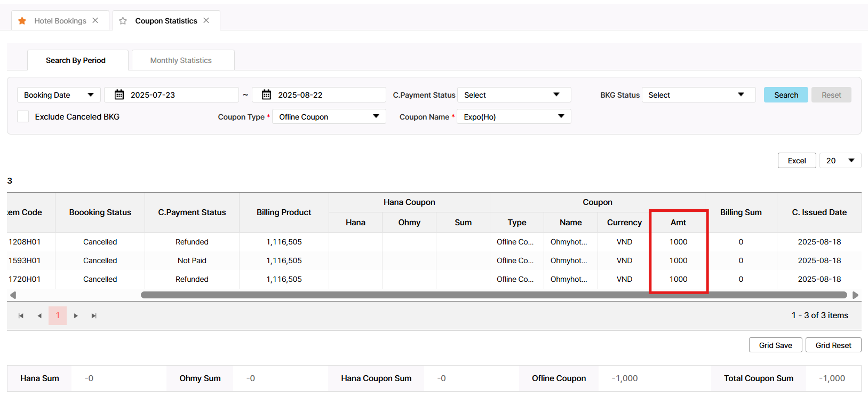Switch to the Monthly Statistics tab
The width and height of the screenshot is (868, 403).
point(181,60)
